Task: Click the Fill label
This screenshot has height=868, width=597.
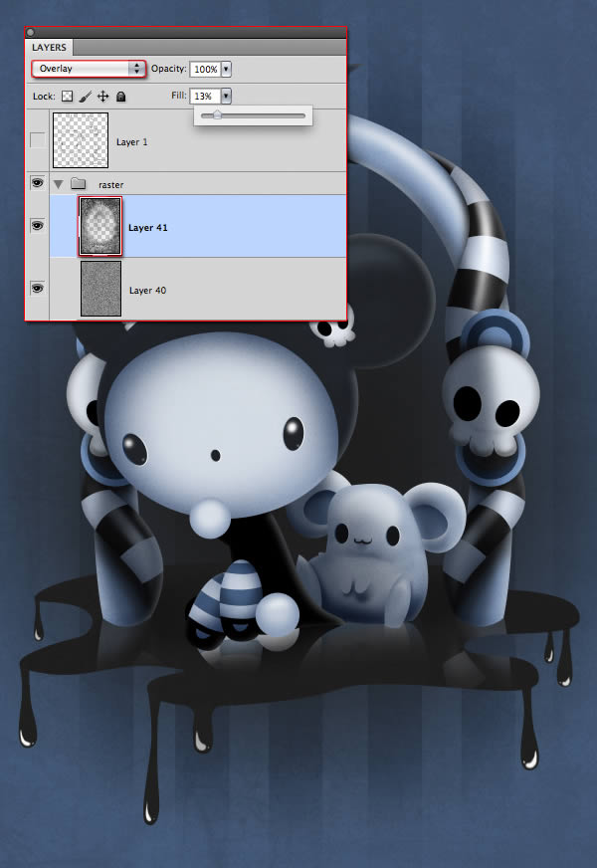Action: click(x=179, y=96)
